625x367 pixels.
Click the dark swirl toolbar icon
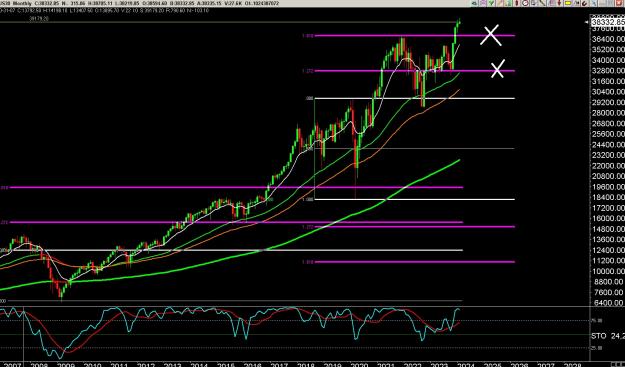(584, 3)
